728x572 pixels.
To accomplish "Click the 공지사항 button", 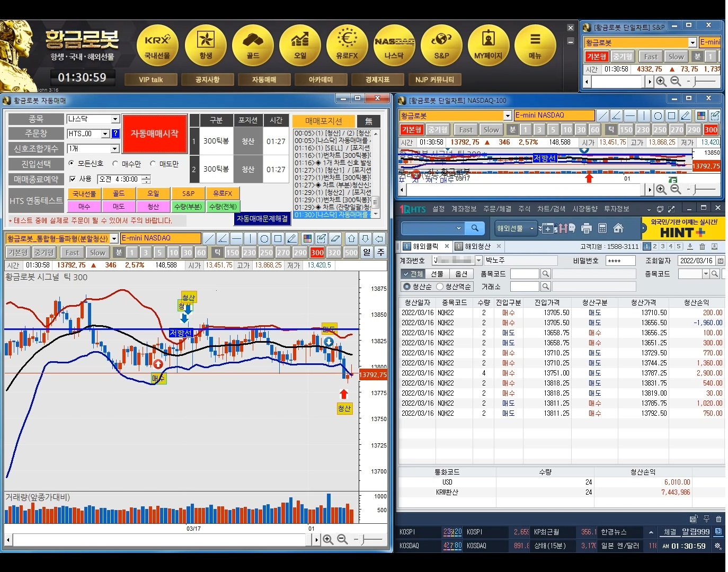I will click(x=207, y=79).
